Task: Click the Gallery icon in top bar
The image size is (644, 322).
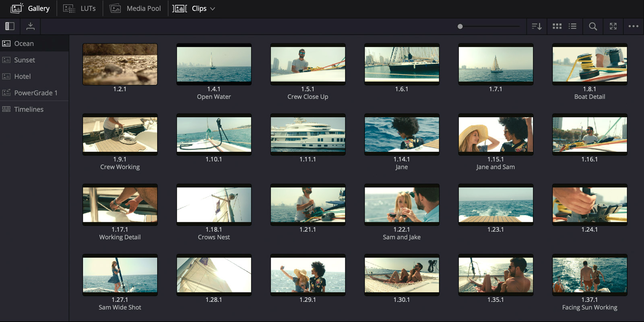Action: click(17, 8)
